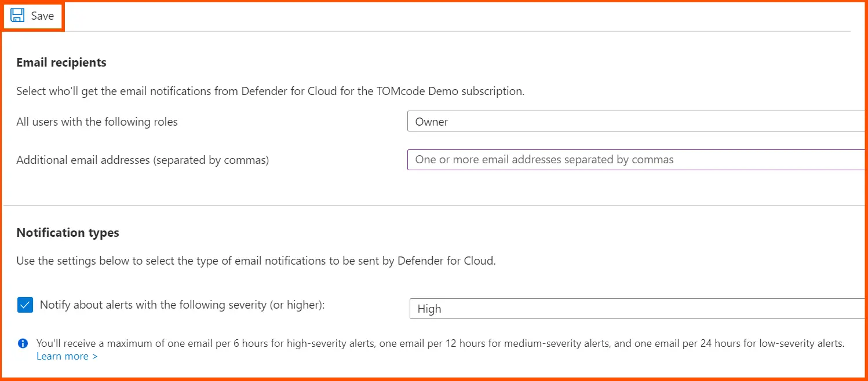Open the severity dropdown showing High
This screenshot has width=868, height=381.
[x=637, y=309]
